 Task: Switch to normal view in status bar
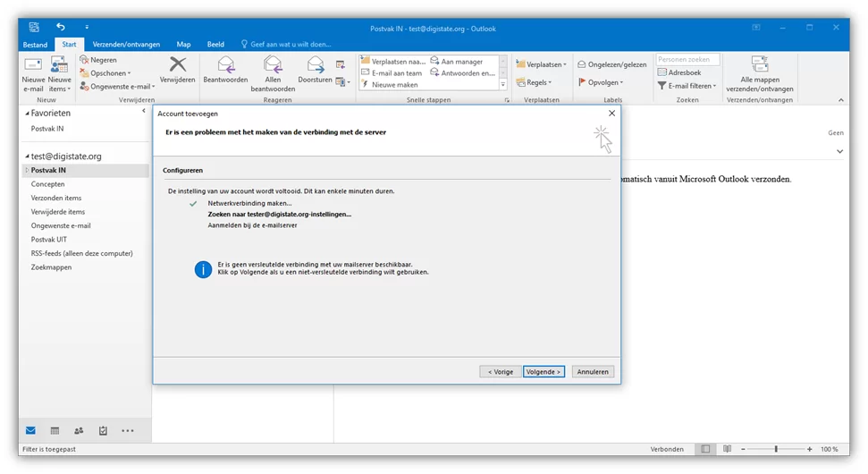point(705,449)
